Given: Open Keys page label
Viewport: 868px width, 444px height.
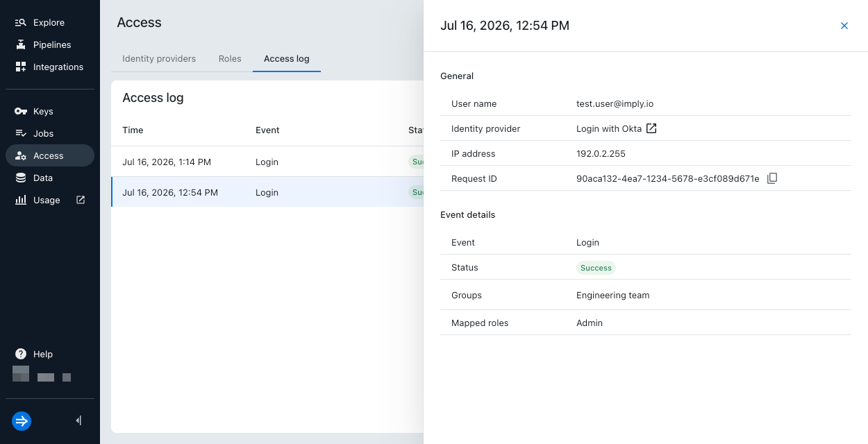Looking at the screenshot, I should [43, 112].
